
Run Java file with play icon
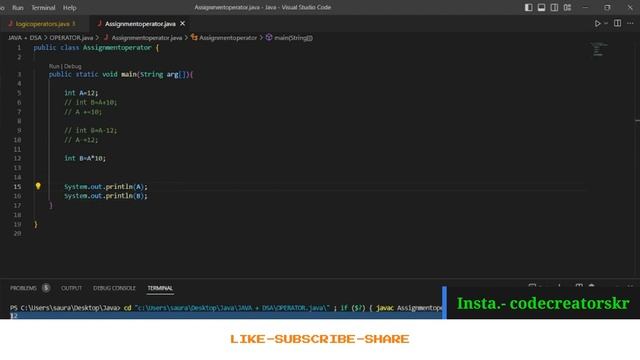[597, 24]
